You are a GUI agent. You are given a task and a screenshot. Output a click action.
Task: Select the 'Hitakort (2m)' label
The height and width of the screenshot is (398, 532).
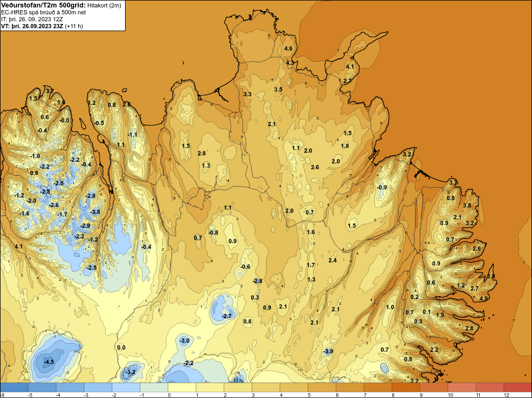click(x=104, y=5)
